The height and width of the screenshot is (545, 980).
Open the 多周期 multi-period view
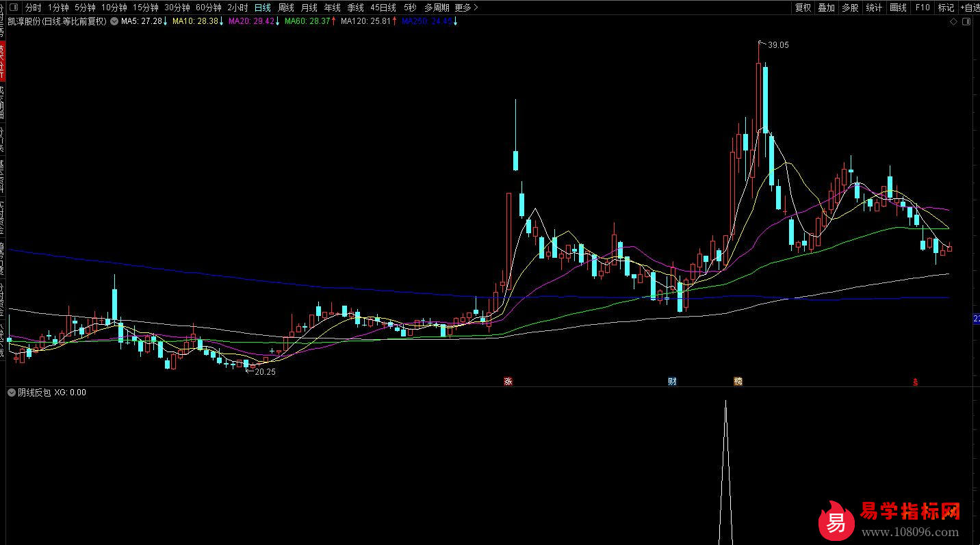pyautogui.click(x=437, y=8)
